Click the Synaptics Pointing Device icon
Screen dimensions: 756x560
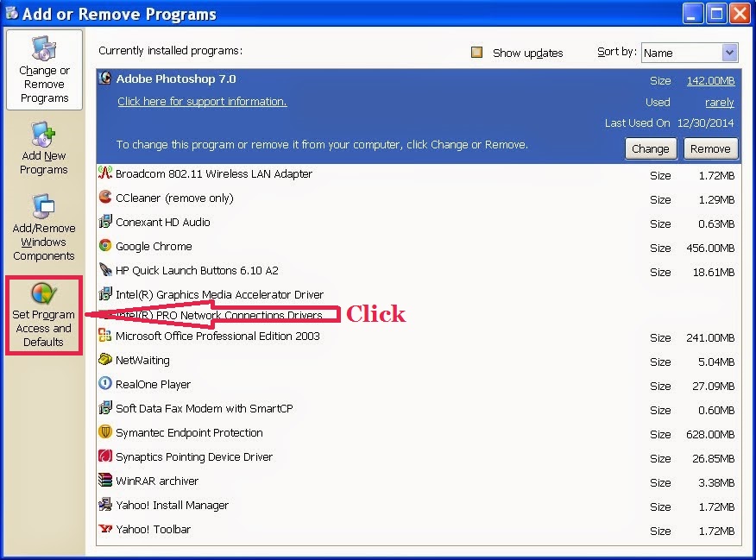pyautogui.click(x=105, y=456)
